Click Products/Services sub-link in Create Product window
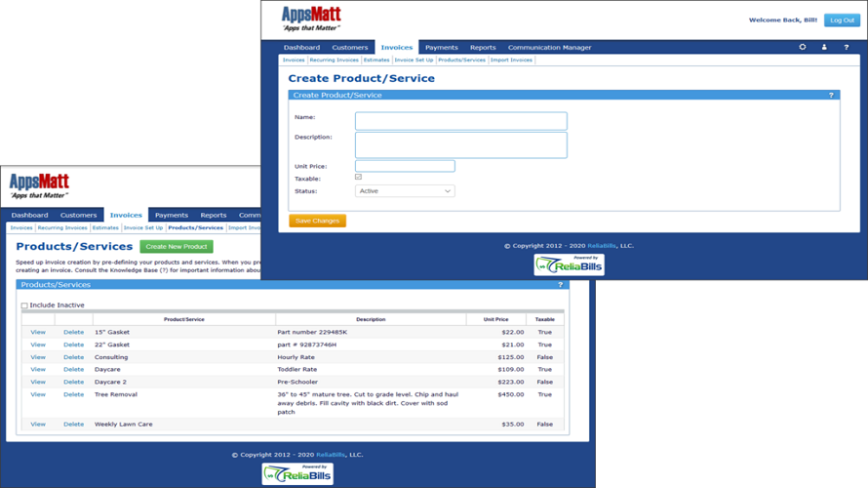This screenshot has height=488, width=868. tap(461, 60)
